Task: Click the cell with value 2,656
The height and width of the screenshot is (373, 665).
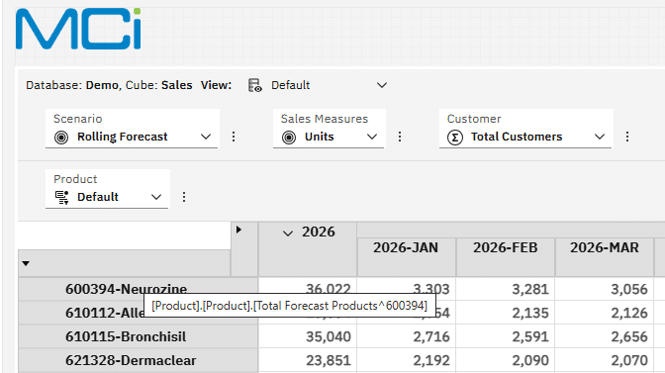Action: coord(604,337)
